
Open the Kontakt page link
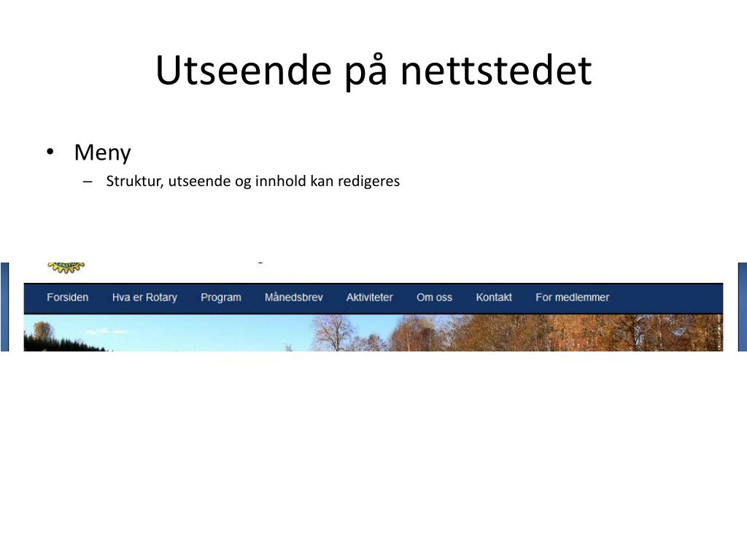click(x=494, y=297)
